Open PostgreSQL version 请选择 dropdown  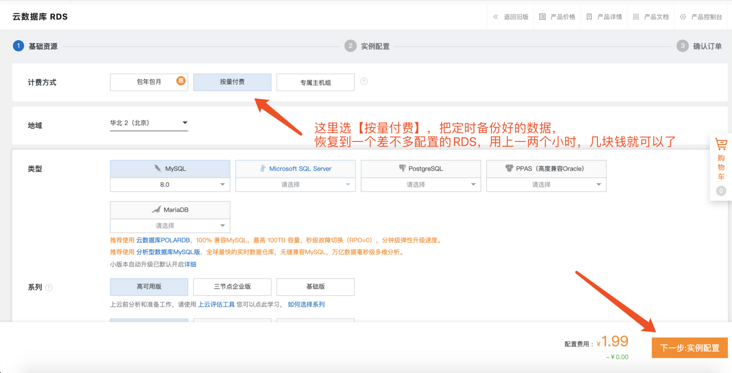click(x=421, y=184)
